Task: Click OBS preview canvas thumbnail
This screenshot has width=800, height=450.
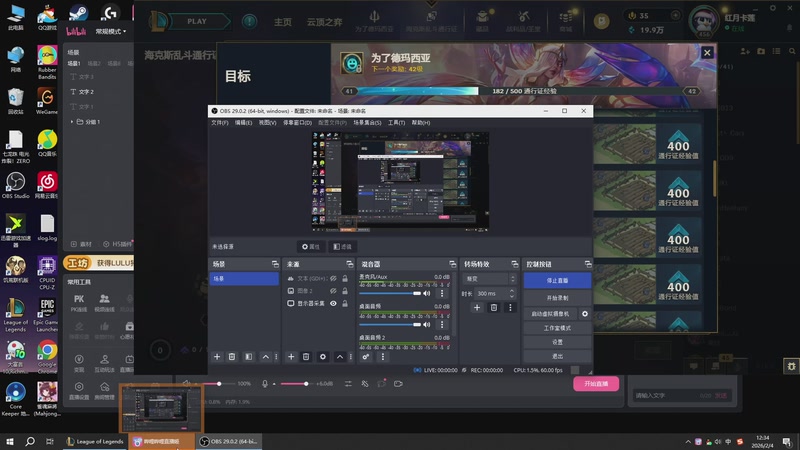Action: 400,182
